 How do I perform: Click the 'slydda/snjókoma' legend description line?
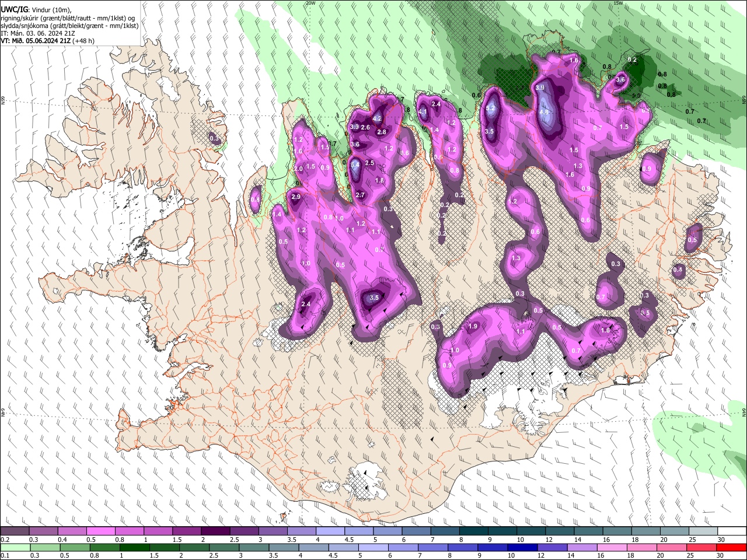(69, 26)
